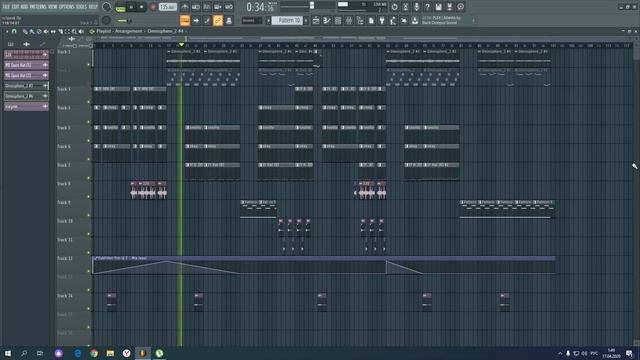
Task: Open the TOOLS menu
Action: tap(82, 7)
